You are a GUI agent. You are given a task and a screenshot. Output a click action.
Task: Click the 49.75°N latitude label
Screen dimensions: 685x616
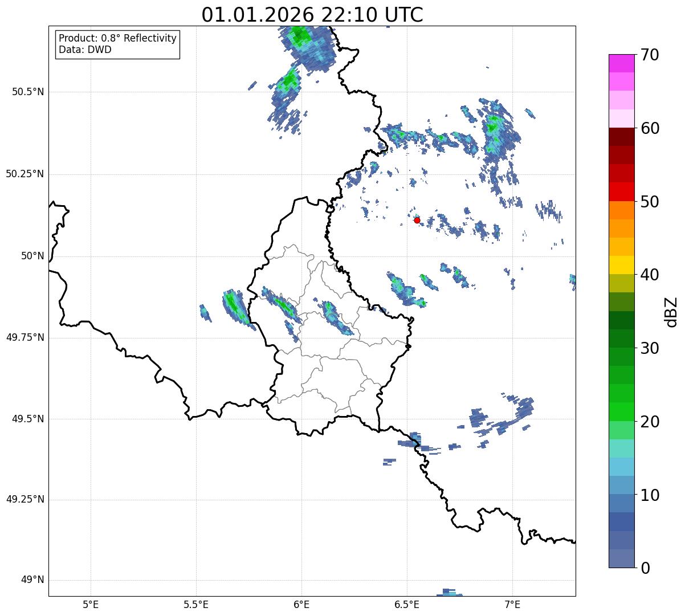coord(25,337)
